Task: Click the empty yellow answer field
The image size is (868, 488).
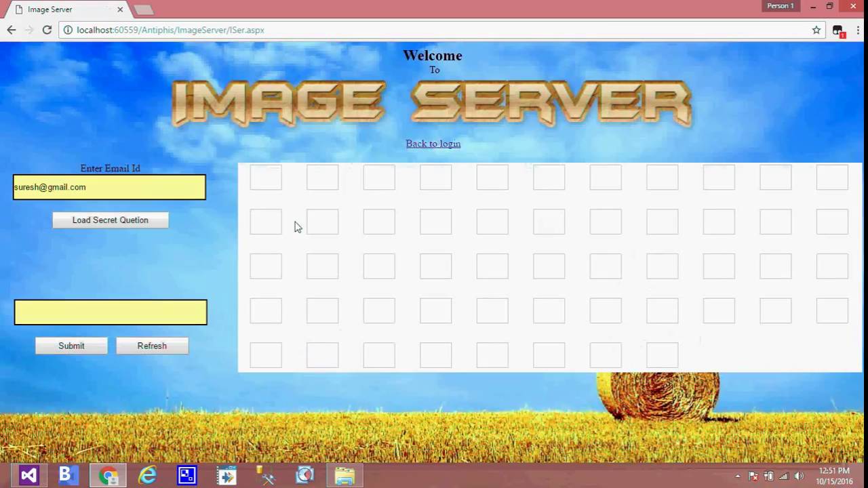Action: [x=111, y=312]
